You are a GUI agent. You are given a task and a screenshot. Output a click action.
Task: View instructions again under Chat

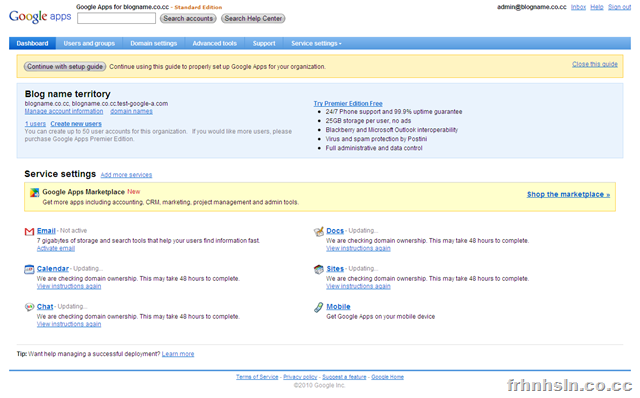(69, 324)
